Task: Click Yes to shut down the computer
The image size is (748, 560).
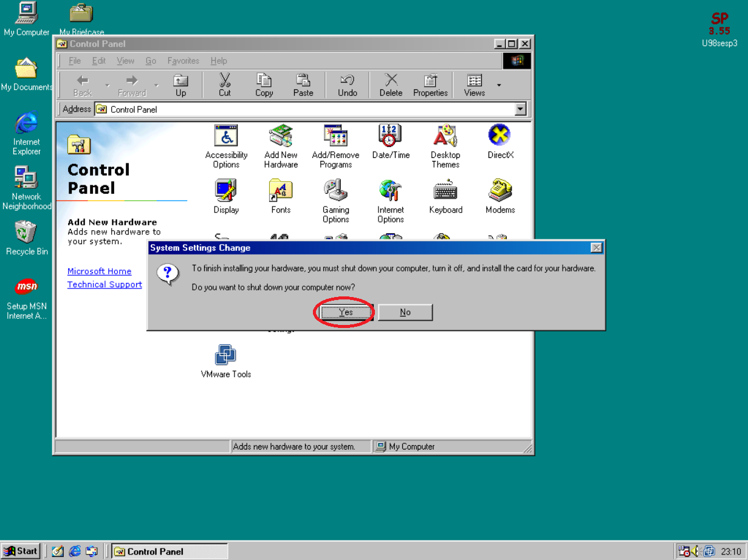Action: coord(345,312)
